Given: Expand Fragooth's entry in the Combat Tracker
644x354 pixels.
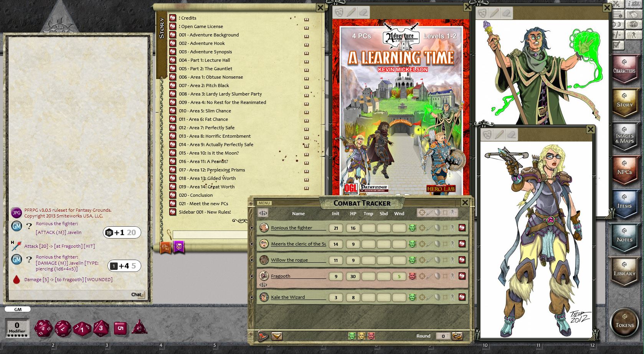Looking at the screenshot, I should pos(263,285).
